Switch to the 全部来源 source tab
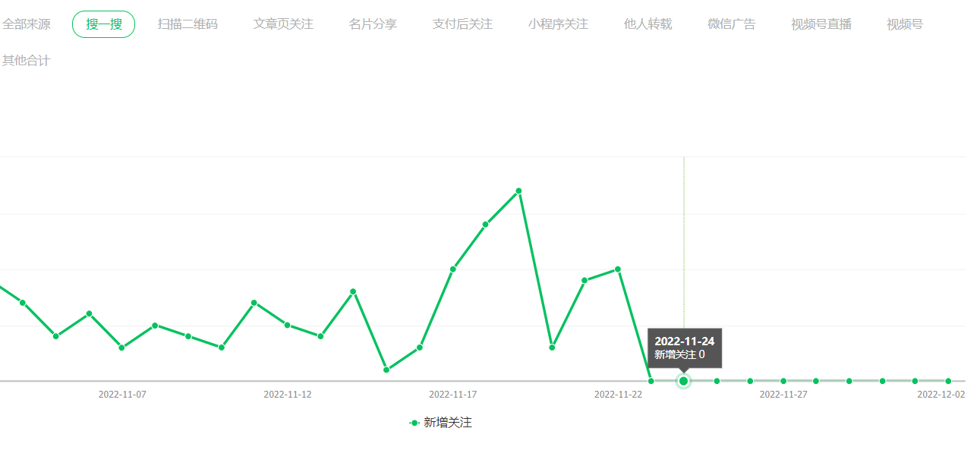Image resolution: width=980 pixels, height=450 pixels. coord(27,24)
